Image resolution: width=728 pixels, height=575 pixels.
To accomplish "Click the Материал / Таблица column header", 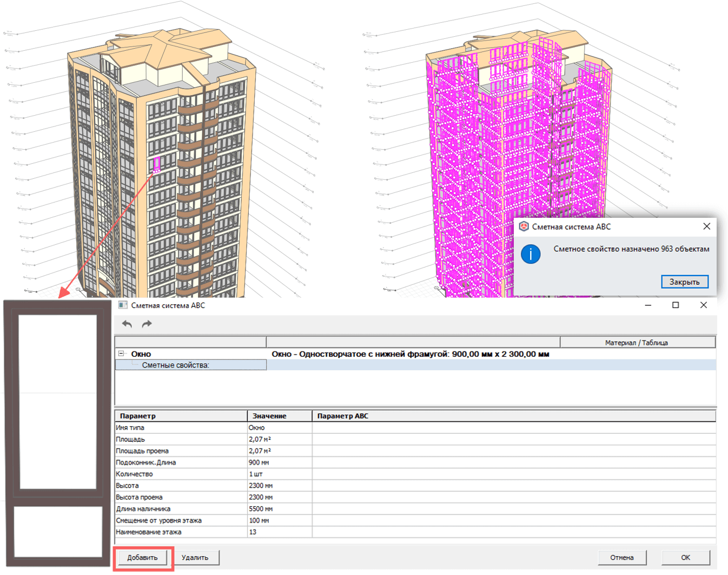I will (x=637, y=342).
